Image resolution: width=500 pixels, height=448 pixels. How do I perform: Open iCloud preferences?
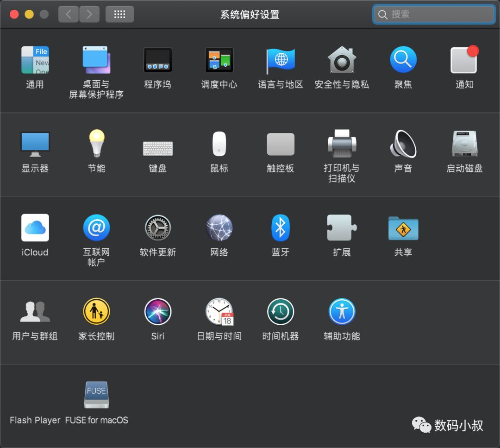coord(35,228)
